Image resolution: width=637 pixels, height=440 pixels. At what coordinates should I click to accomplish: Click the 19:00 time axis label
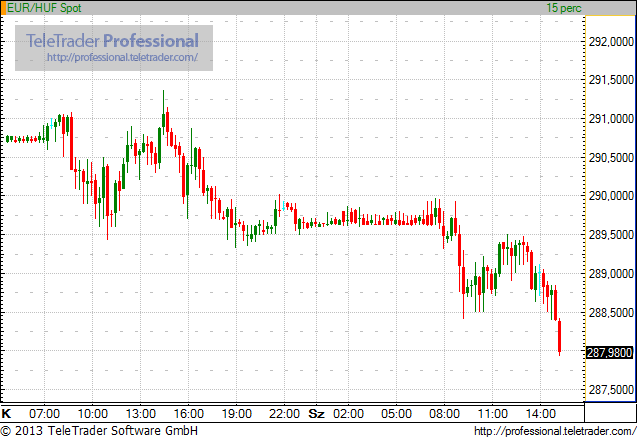(x=236, y=414)
